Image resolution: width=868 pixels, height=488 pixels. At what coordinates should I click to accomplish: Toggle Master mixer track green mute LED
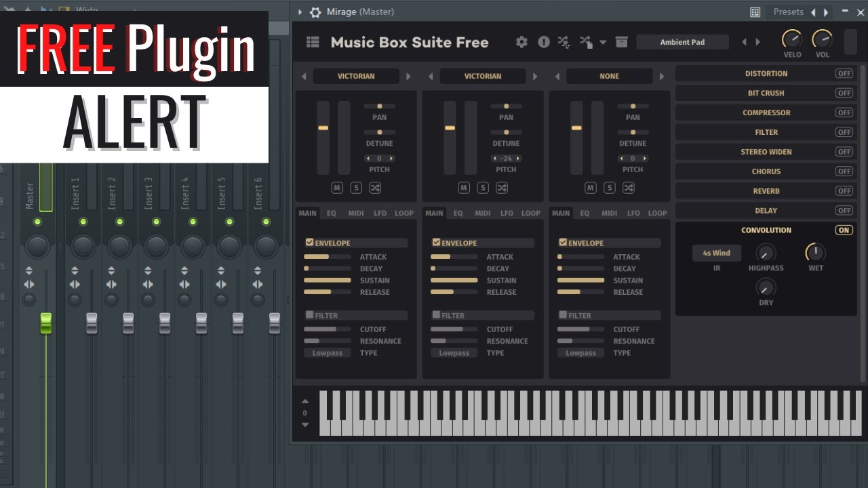coord(37,222)
